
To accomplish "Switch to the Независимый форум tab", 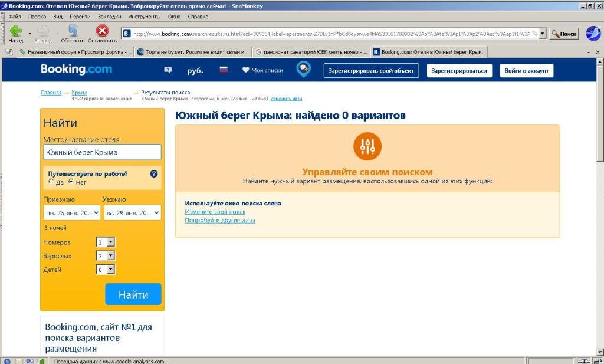I will (x=75, y=51).
